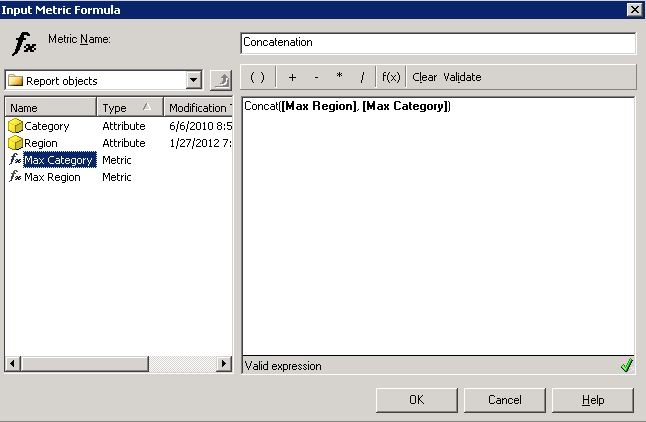
Task: Sort the list by Type column
Action: [x=129, y=108]
